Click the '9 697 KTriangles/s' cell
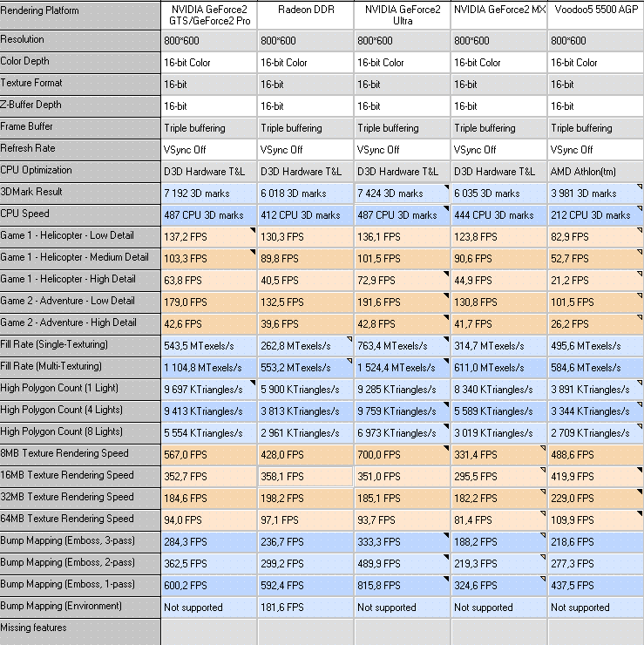This screenshot has height=645, width=644. (x=209, y=390)
